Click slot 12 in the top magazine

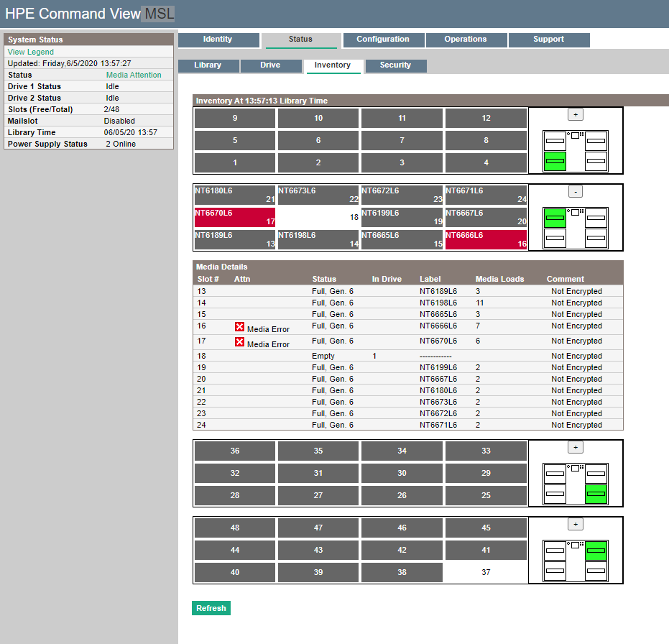[x=486, y=118]
